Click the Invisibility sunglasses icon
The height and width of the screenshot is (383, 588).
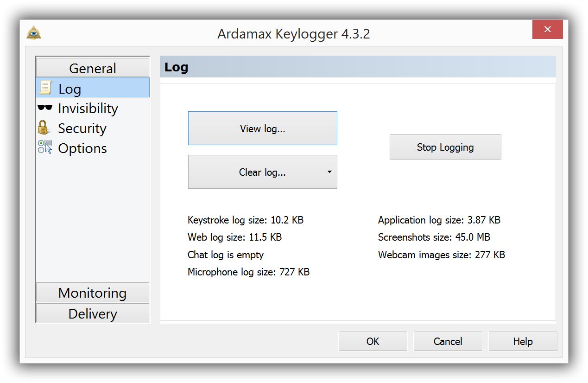(45, 108)
